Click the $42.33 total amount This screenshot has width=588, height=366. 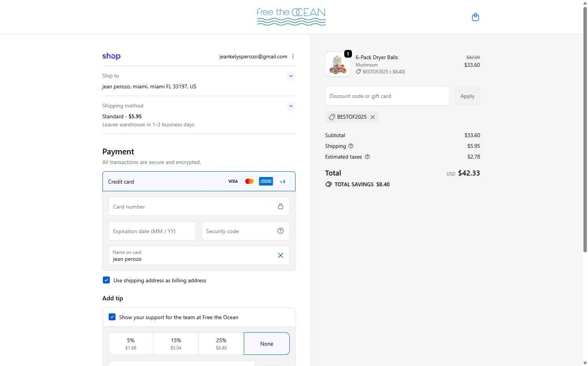[x=469, y=173]
